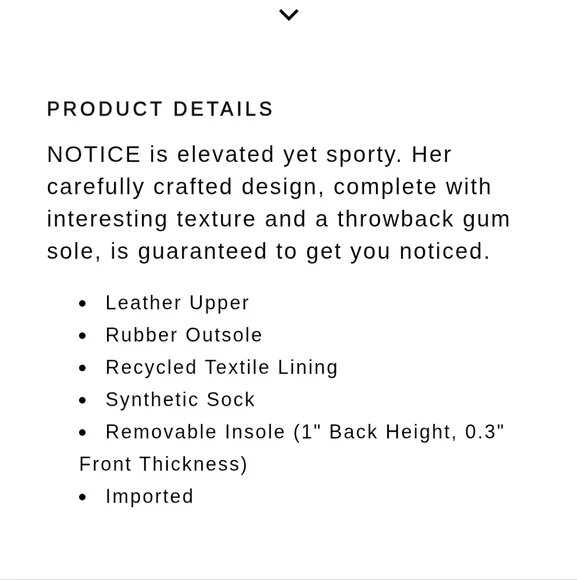Click the Front Thickness) continuation line
Screen dimensions: 577x580
click(163, 464)
